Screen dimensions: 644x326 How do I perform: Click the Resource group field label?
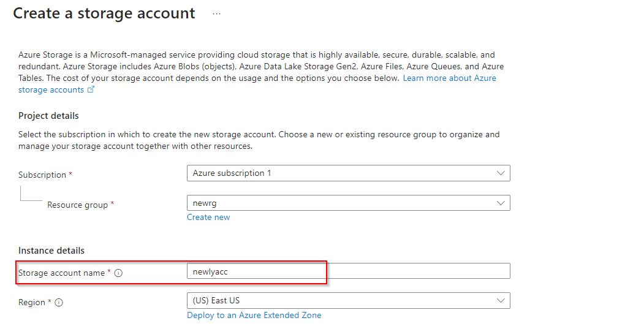pos(77,205)
